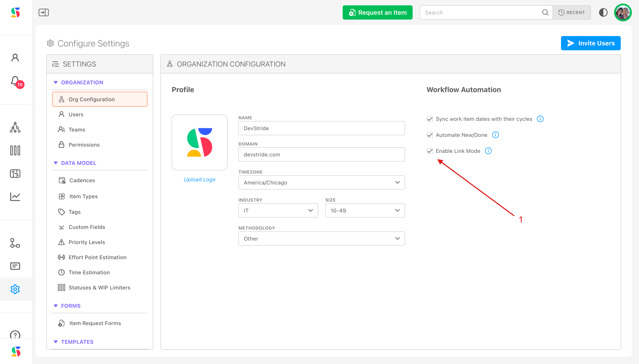Click the help question mark icon
This screenshot has height=364, width=639.
(15, 334)
